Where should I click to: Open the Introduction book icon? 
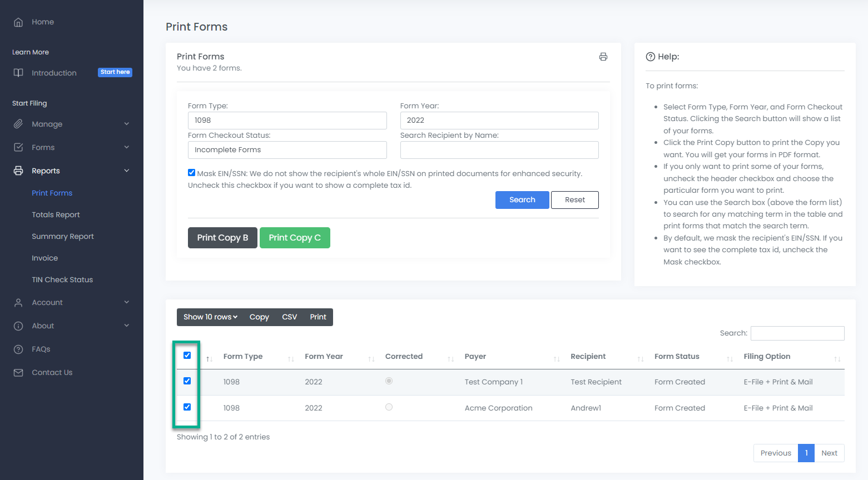click(x=18, y=73)
